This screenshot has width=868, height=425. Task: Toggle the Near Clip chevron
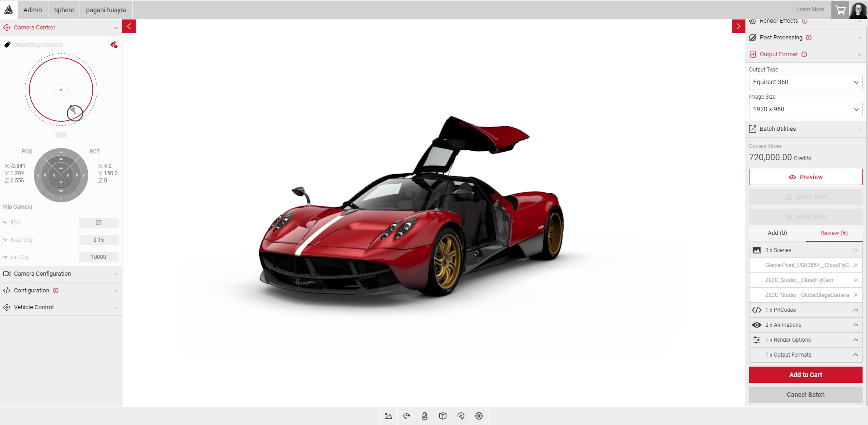click(5, 240)
